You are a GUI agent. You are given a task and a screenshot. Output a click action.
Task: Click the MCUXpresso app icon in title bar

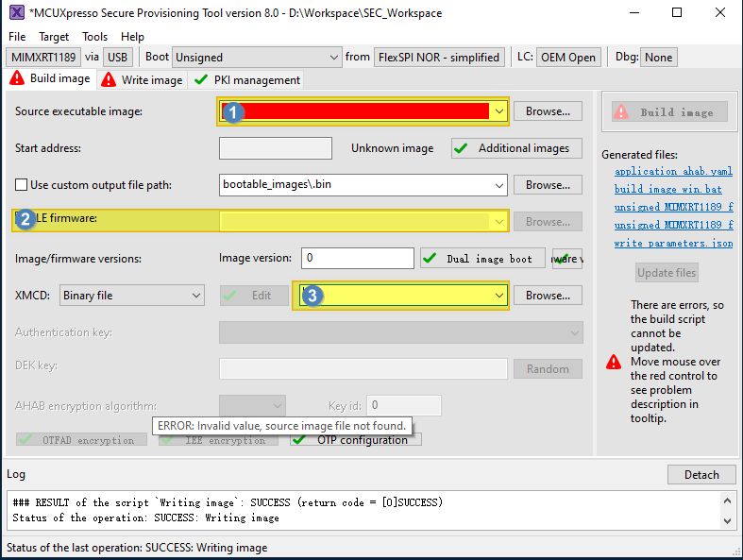pyautogui.click(x=14, y=13)
